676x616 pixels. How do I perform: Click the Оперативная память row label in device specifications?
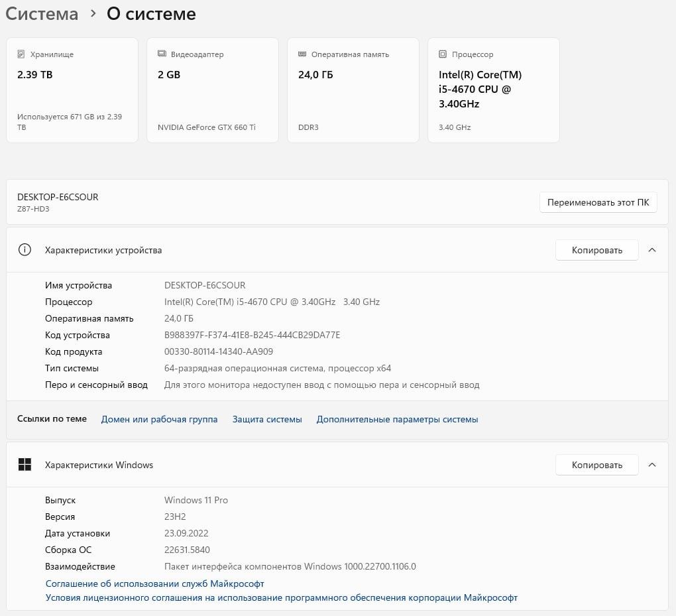(89, 318)
